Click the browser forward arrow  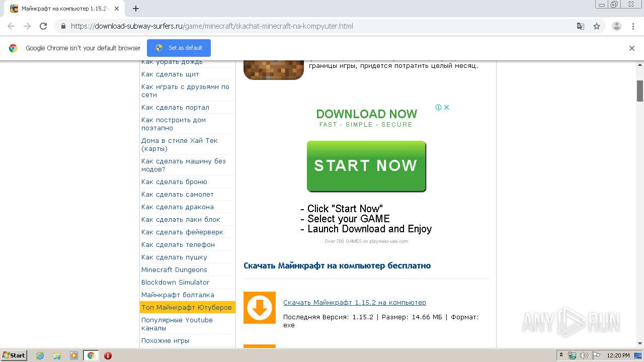tap(27, 26)
